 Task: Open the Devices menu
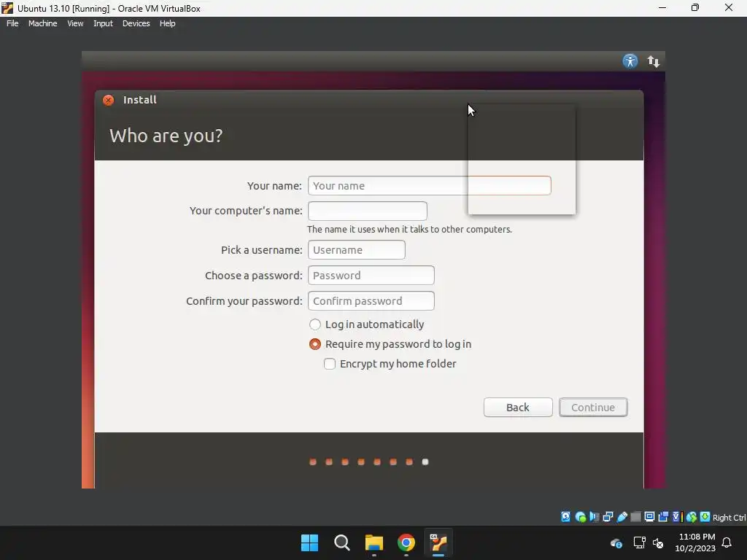pyautogui.click(x=136, y=23)
